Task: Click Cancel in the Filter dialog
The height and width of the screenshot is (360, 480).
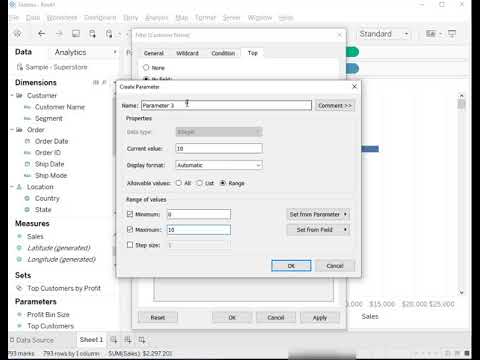Action: click(x=276, y=318)
